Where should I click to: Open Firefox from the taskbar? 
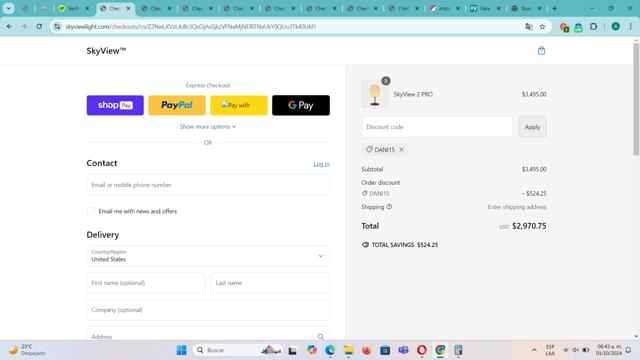pos(367,350)
